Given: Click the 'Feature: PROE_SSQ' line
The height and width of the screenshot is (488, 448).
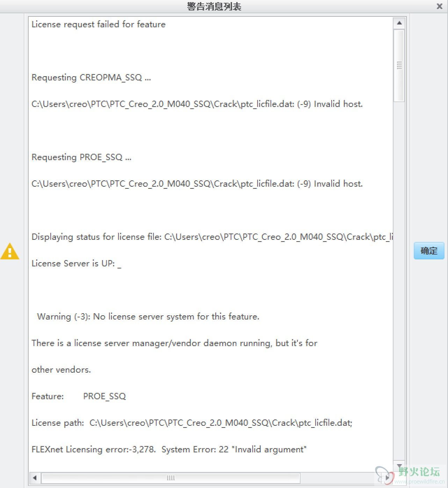Looking at the screenshot, I should 79,396.
